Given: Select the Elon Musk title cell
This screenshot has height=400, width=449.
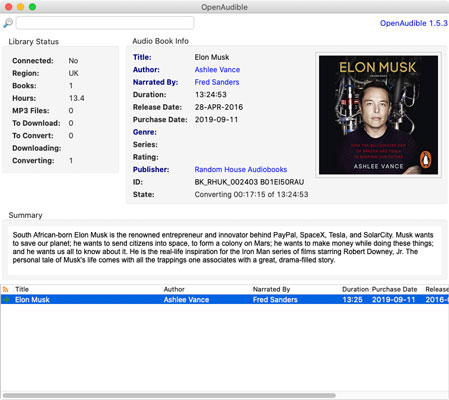Looking at the screenshot, I should 32,300.
